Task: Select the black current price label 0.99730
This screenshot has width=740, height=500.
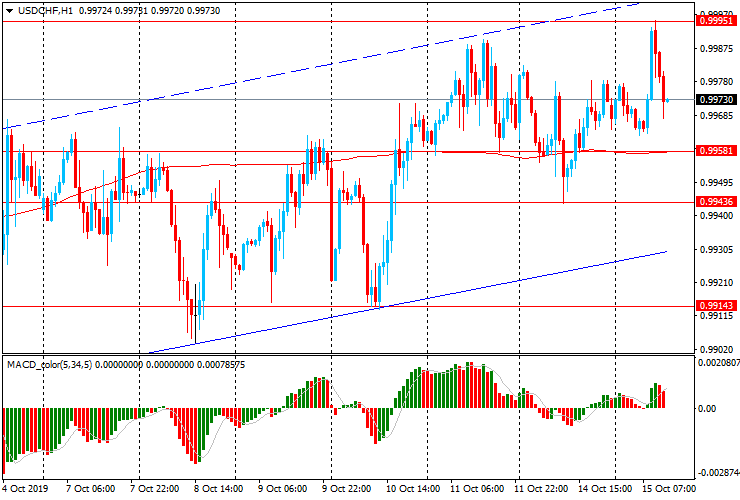Action: pos(716,100)
